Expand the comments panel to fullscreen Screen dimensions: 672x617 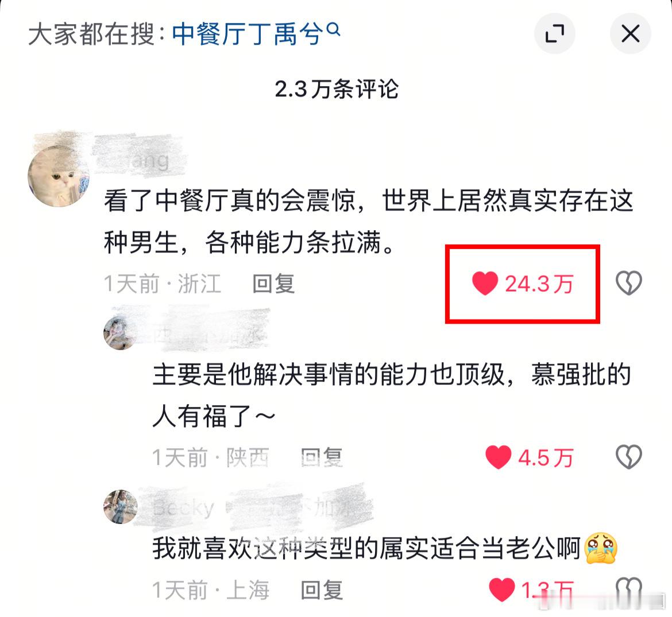click(x=555, y=33)
